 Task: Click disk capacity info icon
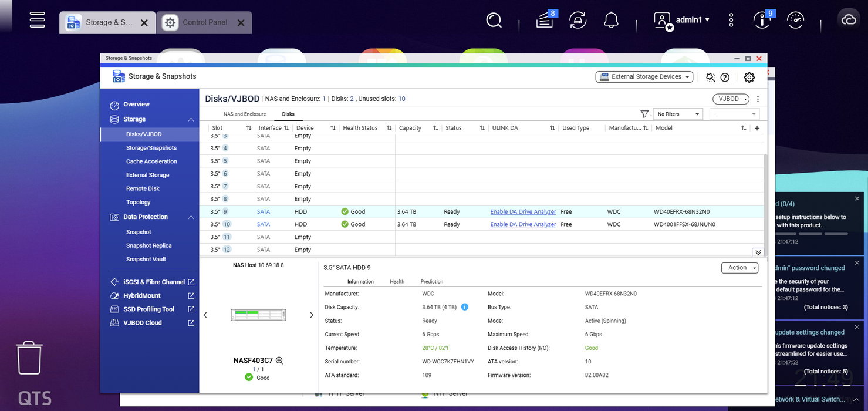tap(465, 307)
